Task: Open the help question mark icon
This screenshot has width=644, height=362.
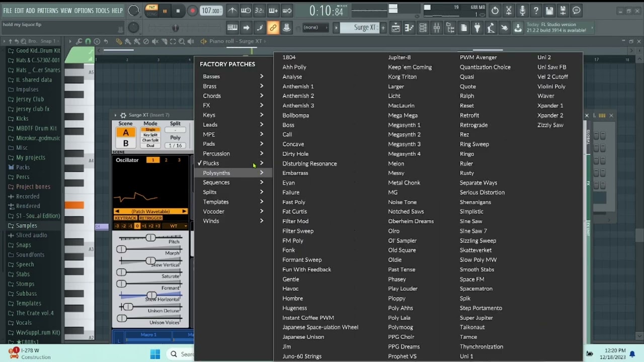Action: pos(536,11)
